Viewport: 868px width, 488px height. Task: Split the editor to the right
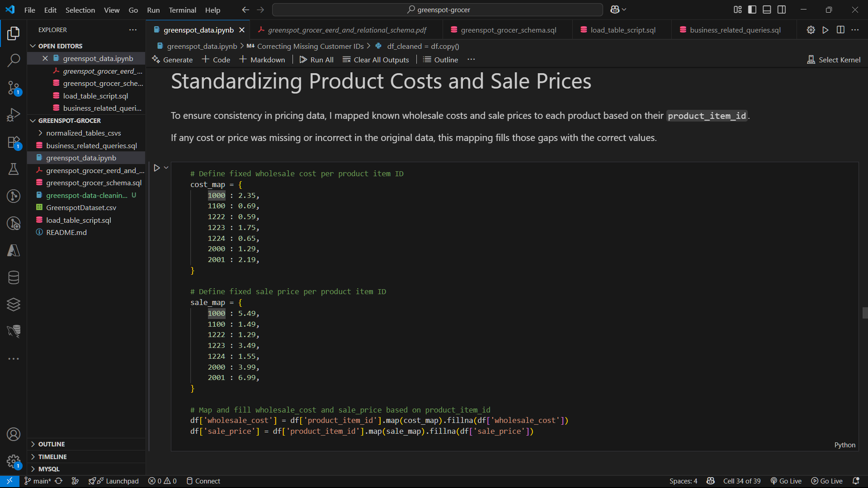(840, 30)
